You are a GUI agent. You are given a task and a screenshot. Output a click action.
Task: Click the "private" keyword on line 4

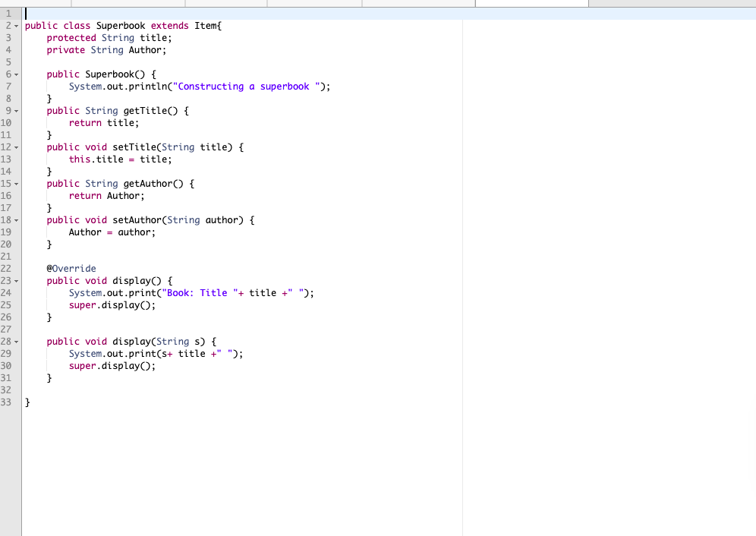65,49
